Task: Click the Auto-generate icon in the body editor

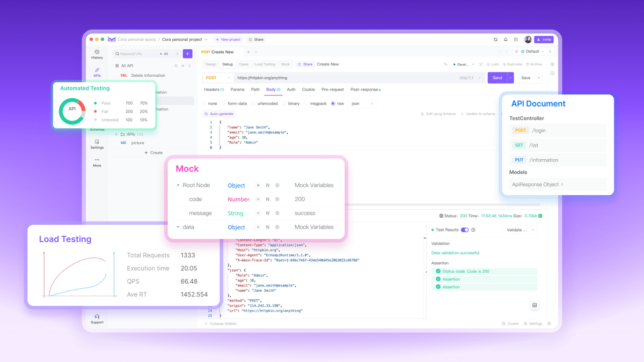Action: point(207,114)
